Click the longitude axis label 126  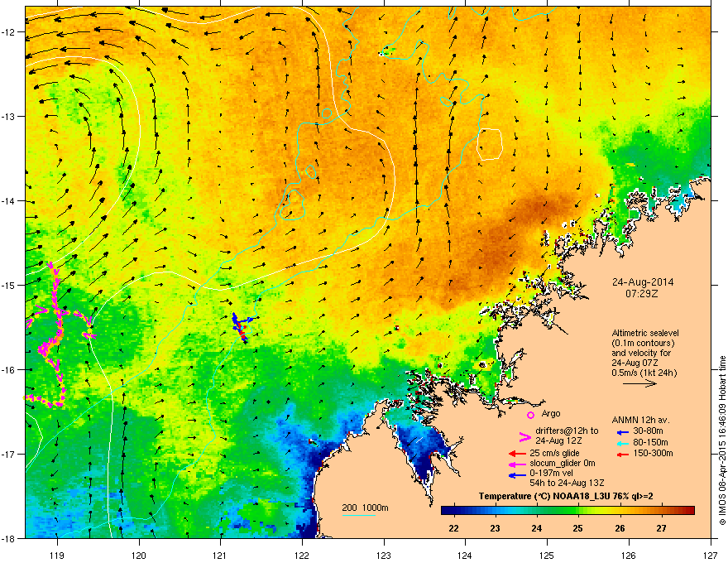coord(629,555)
